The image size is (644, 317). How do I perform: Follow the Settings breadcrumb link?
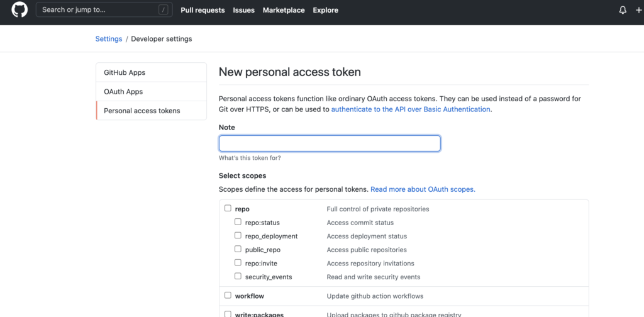tap(109, 39)
